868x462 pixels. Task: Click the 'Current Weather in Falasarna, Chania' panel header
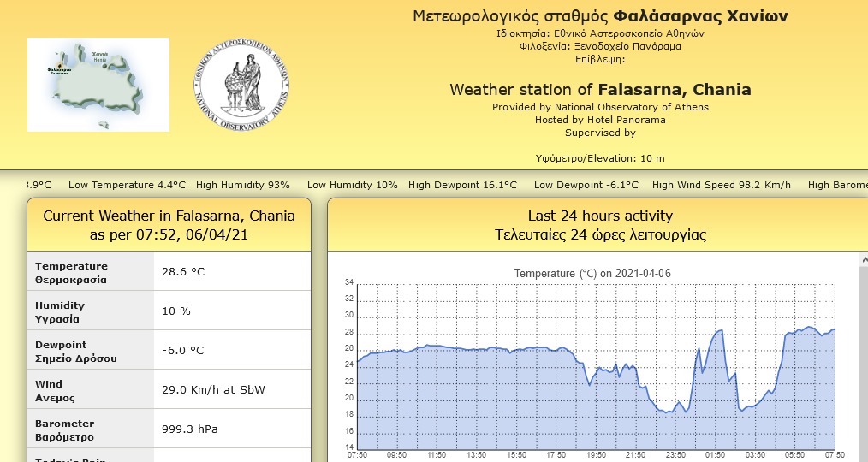pyautogui.click(x=169, y=225)
